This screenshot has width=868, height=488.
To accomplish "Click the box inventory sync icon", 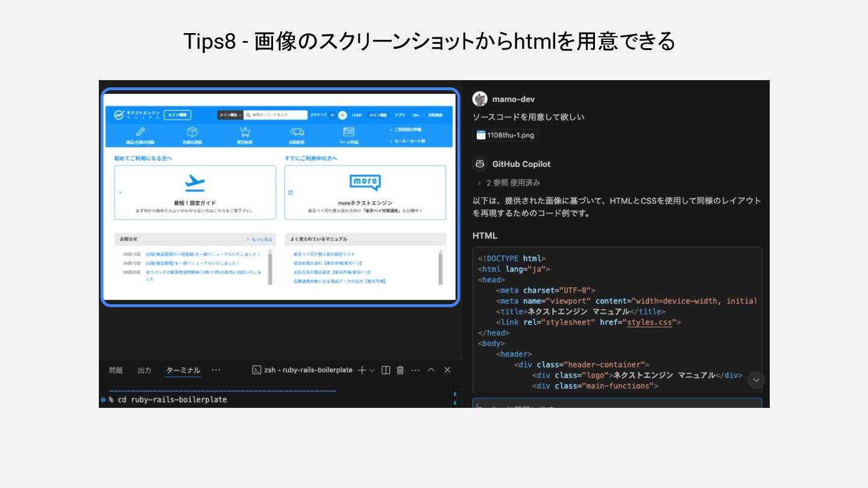I will click(x=192, y=132).
